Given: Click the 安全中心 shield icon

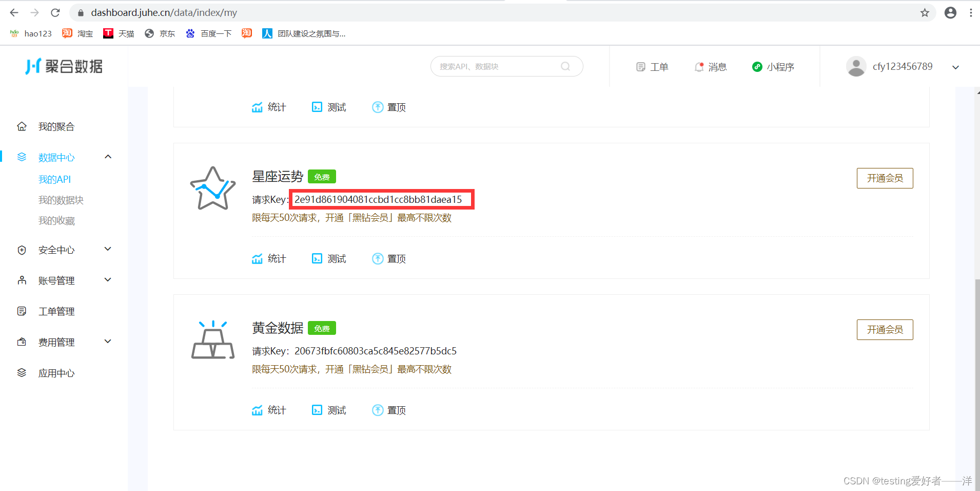Looking at the screenshot, I should click(x=22, y=250).
